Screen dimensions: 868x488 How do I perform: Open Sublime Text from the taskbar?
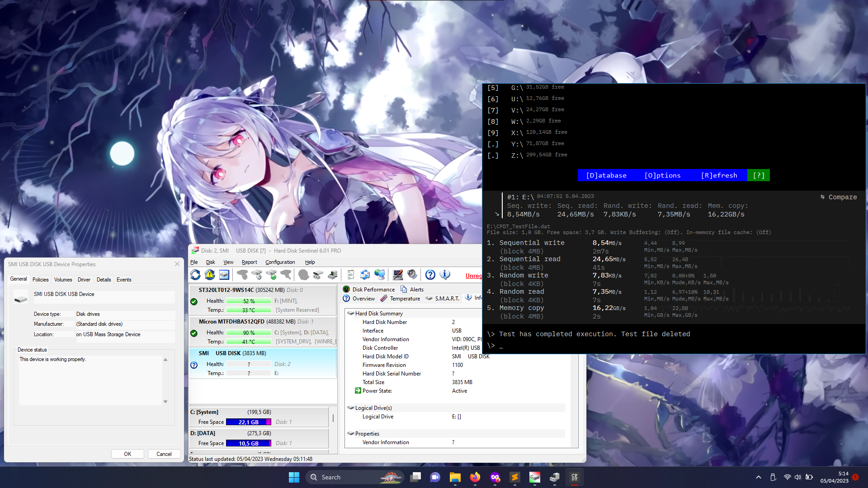pos(515,477)
